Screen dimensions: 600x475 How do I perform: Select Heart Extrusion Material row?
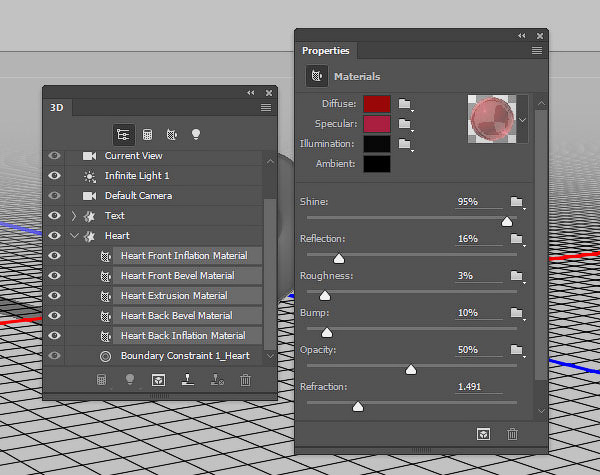point(188,295)
